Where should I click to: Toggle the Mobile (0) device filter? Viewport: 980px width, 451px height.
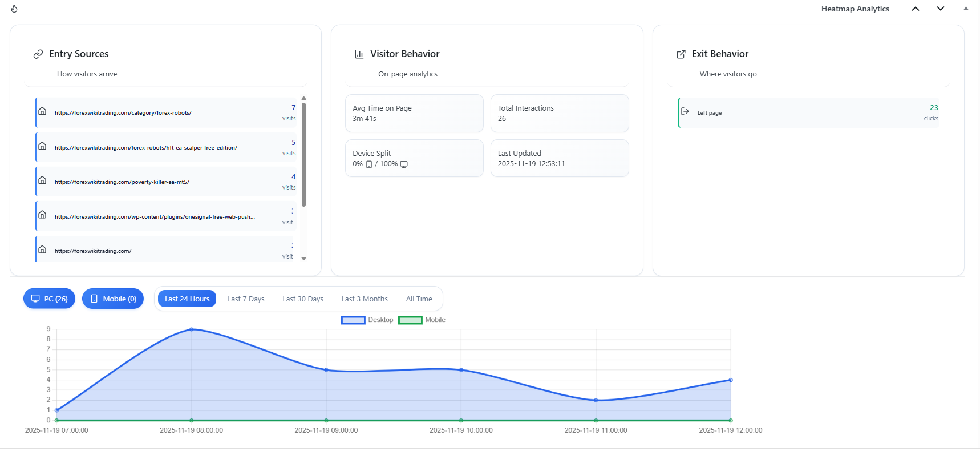pos(113,299)
